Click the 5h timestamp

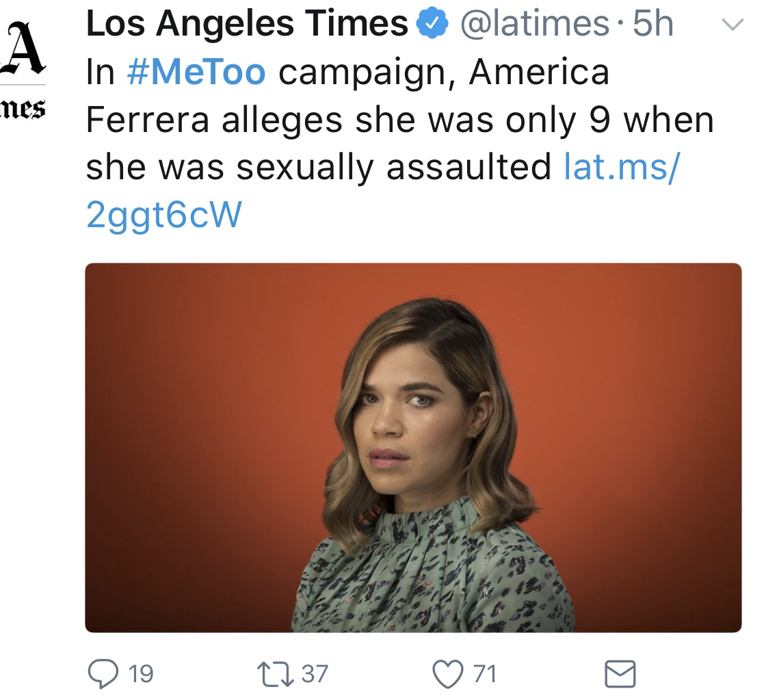653,26
